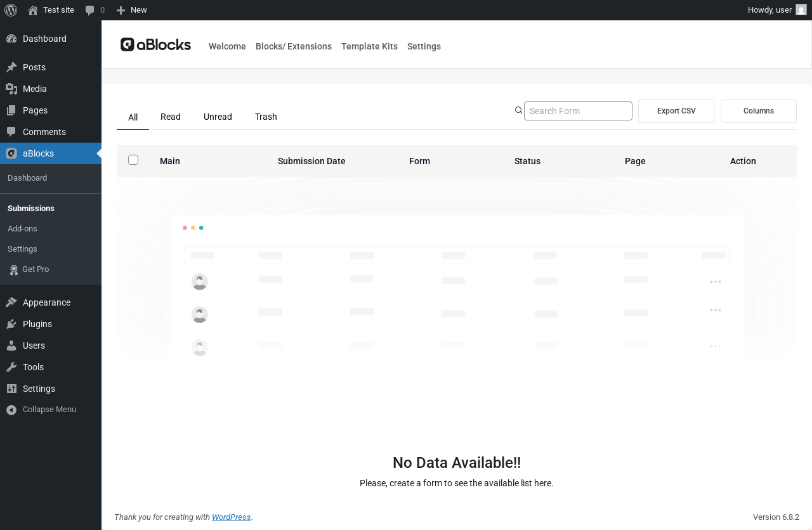The width and height of the screenshot is (812, 530).
Task: Click the aBlocks logo in header
Action: point(155,44)
